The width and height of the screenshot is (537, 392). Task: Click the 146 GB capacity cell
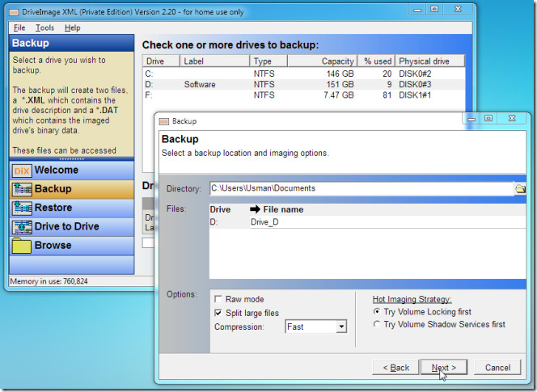(x=340, y=74)
